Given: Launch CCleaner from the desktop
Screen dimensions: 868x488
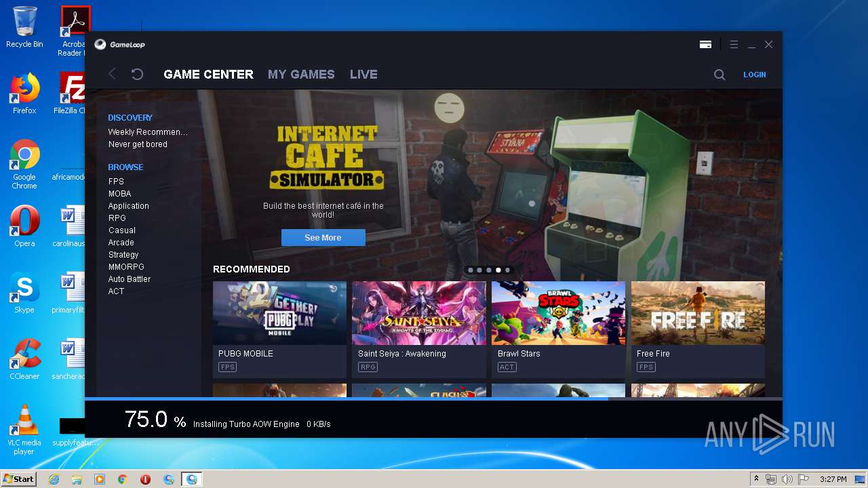Looking at the screenshot, I should 24,359.
